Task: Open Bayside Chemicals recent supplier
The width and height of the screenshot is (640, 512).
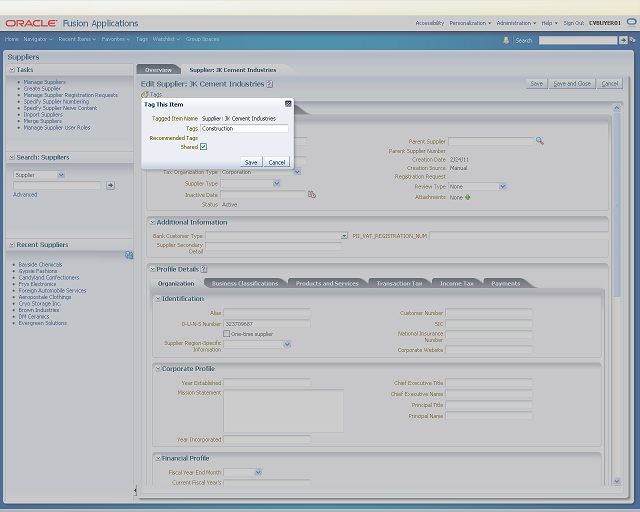Action: (x=40, y=265)
